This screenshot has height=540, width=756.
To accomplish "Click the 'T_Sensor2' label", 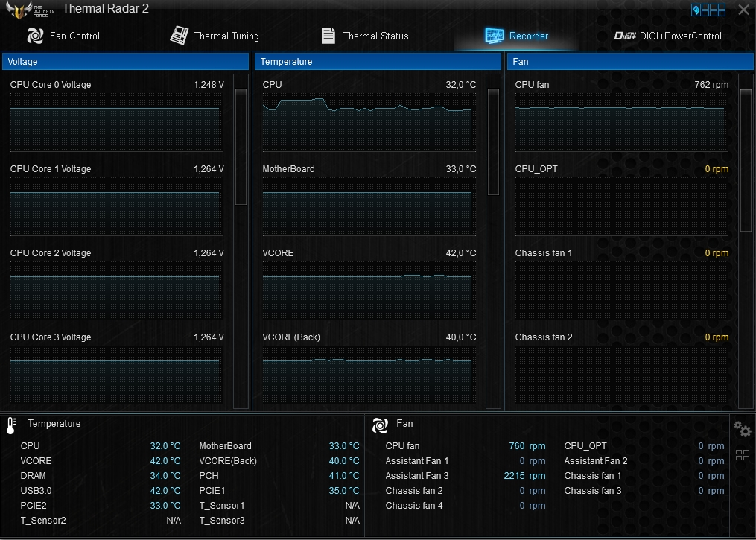I will [x=43, y=521].
